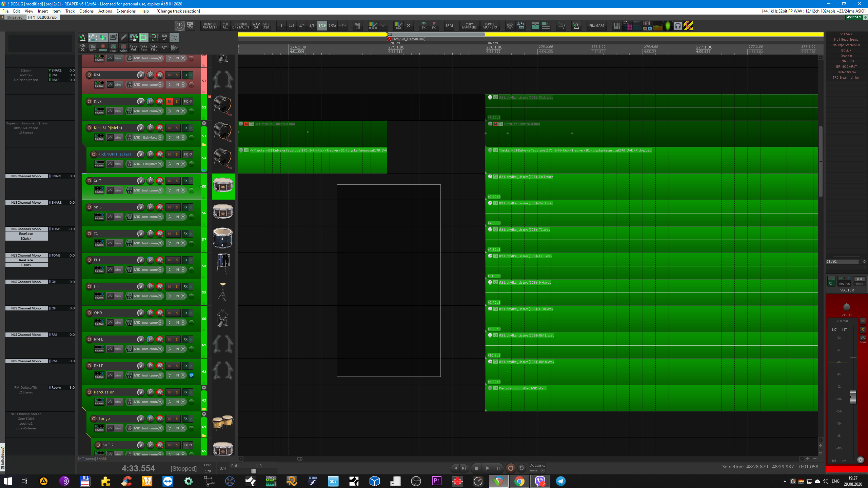Open the headphones monitor icon

coord(678,26)
